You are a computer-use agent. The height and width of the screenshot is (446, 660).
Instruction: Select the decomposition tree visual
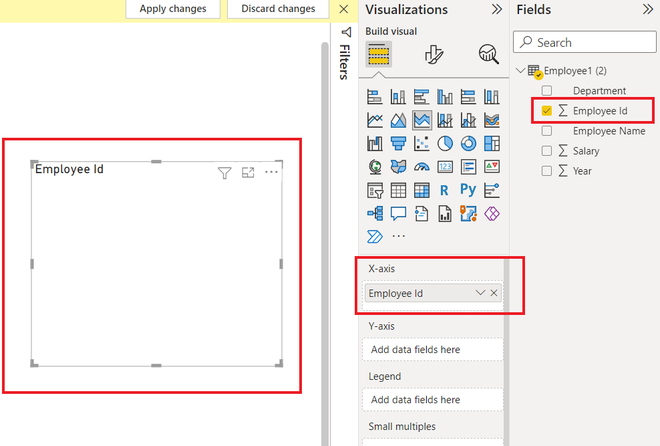[x=374, y=214]
